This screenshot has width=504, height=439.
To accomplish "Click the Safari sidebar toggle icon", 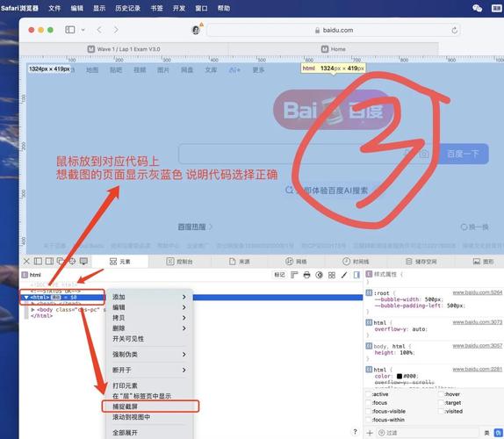I will click(x=69, y=30).
